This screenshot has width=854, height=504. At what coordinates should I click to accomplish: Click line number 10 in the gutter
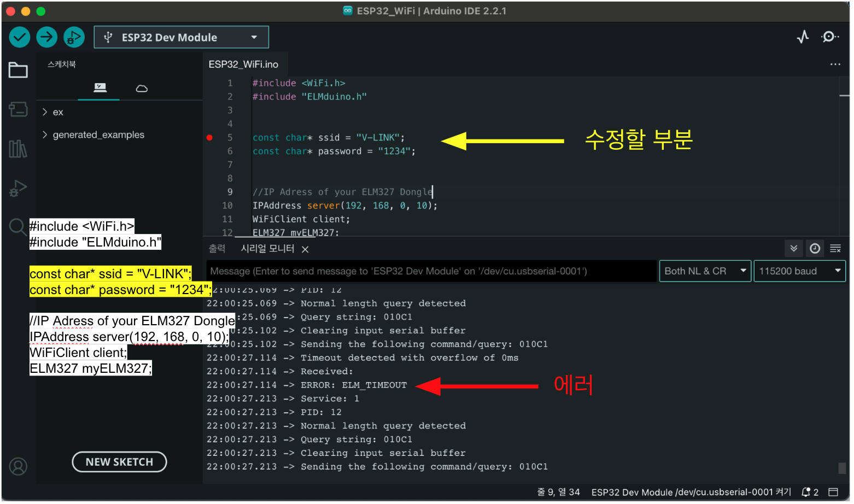tap(227, 206)
